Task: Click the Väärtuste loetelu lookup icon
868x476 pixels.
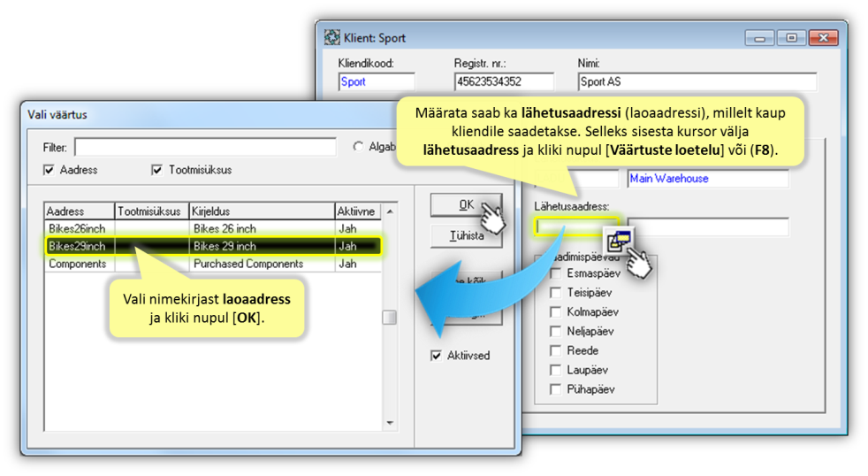Action: [619, 240]
